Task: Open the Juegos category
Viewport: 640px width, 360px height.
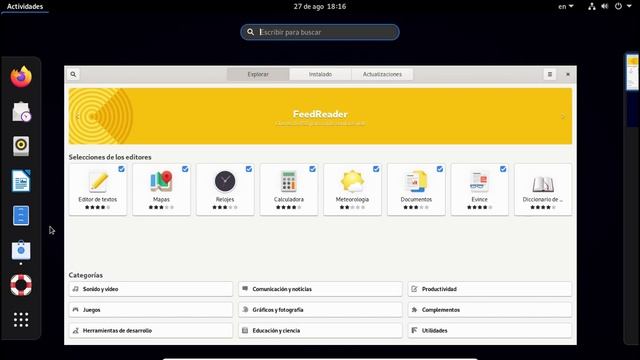Action: click(x=151, y=310)
